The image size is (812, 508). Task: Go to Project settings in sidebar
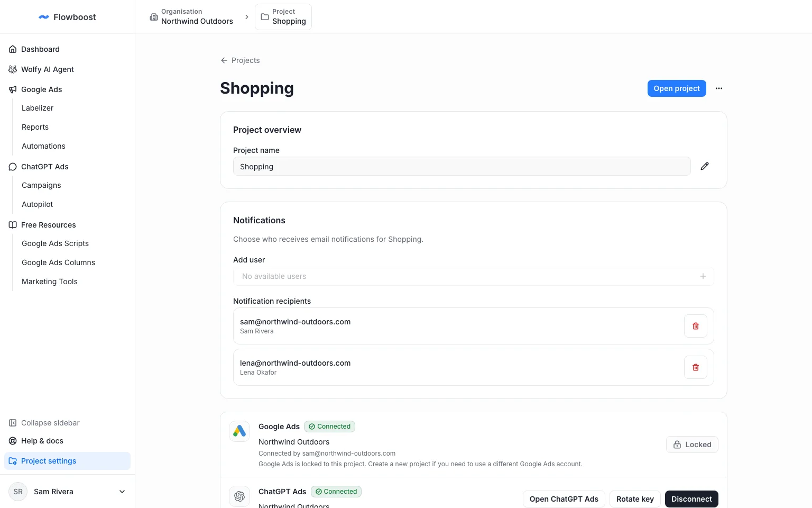[67, 461]
